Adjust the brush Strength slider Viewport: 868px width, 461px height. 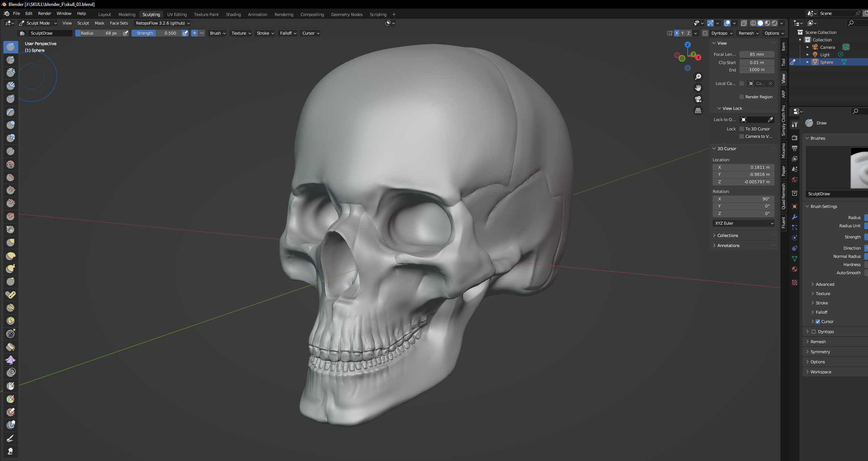[x=156, y=33]
